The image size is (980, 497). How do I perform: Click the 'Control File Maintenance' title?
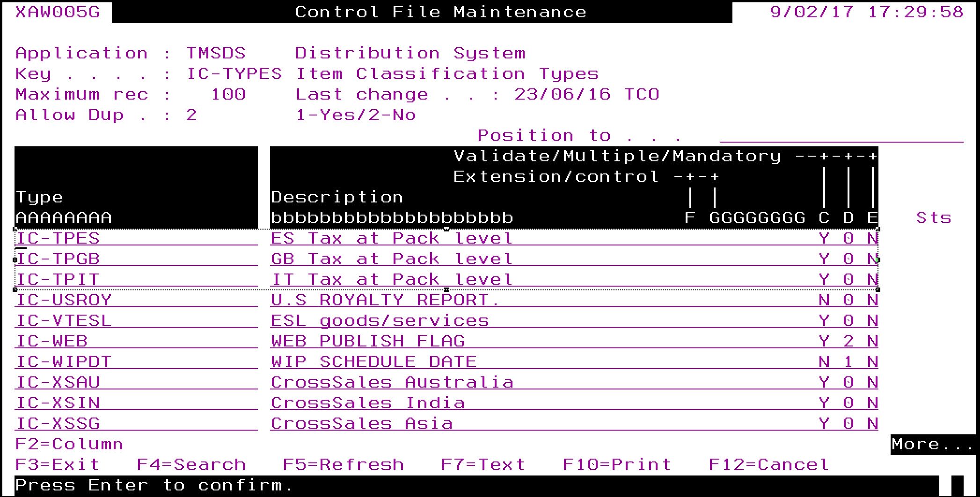[440, 12]
